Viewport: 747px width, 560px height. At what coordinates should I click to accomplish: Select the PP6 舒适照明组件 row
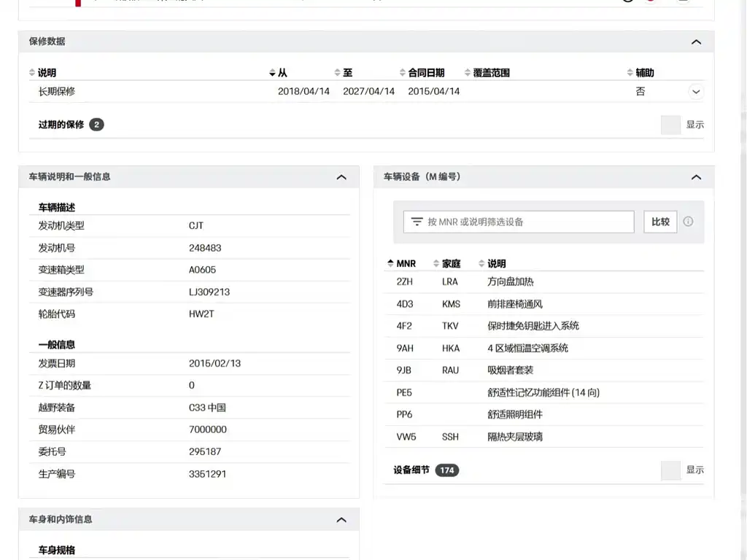point(543,415)
